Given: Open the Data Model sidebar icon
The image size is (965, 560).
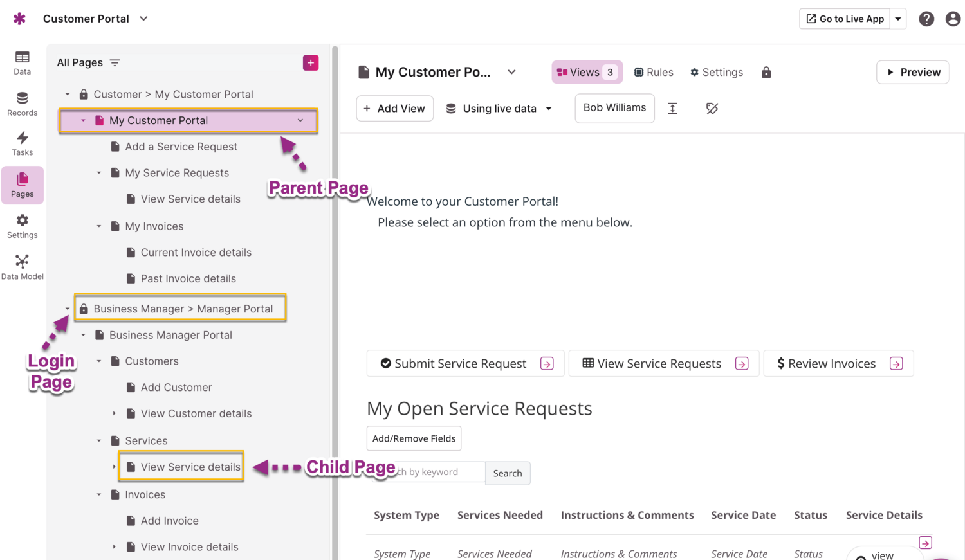Looking at the screenshot, I should (x=22, y=267).
